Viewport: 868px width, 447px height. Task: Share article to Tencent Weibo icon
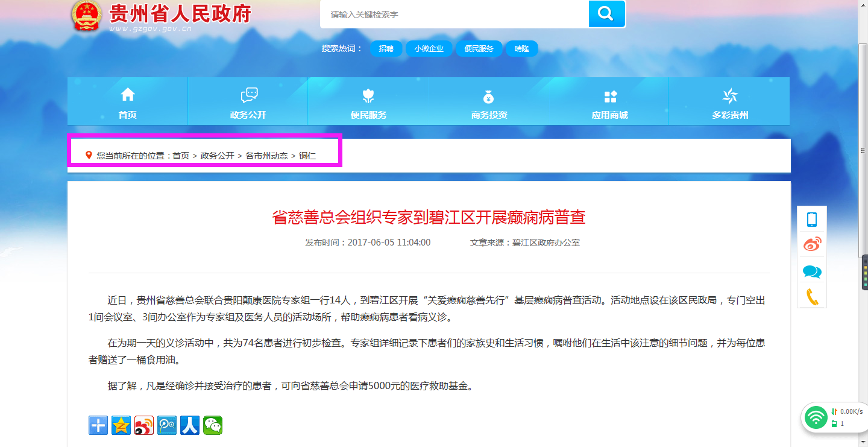tap(167, 425)
